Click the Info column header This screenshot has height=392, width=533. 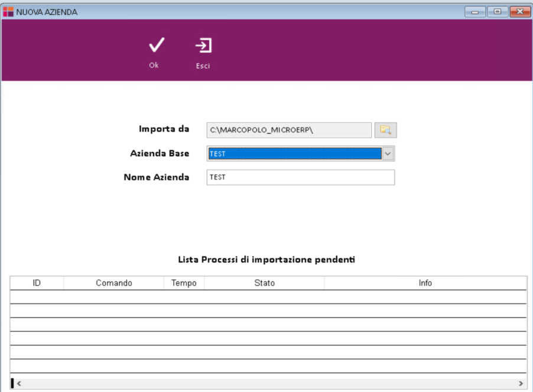tap(425, 283)
